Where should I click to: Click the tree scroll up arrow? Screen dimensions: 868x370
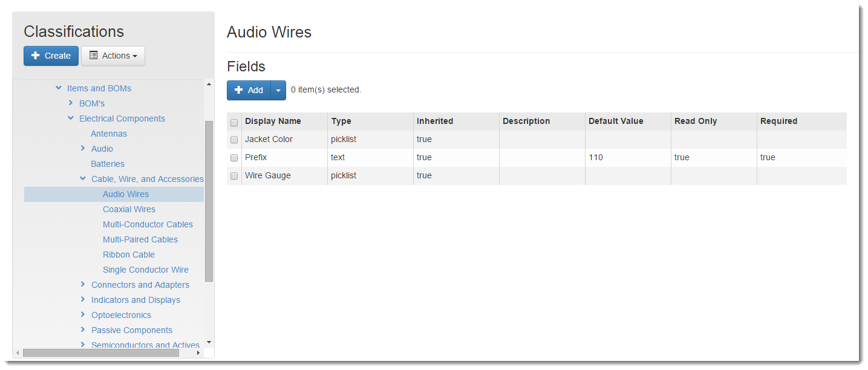209,85
